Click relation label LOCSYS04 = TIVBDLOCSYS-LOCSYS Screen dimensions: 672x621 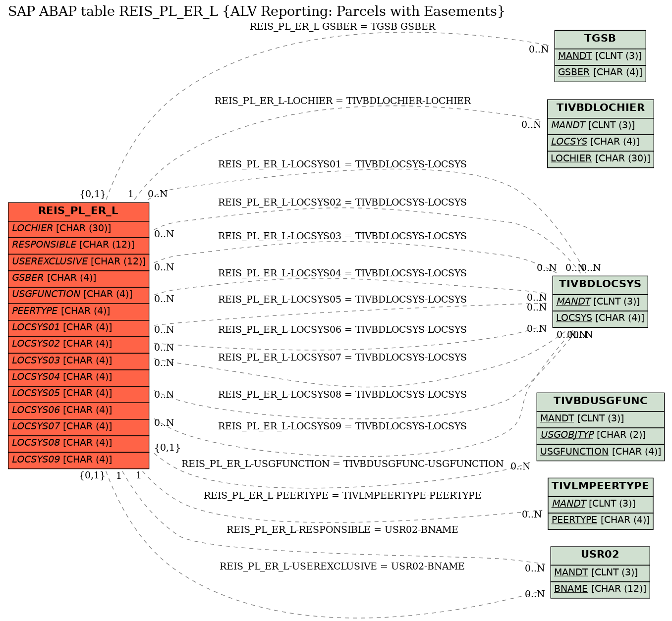click(x=342, y=273)
